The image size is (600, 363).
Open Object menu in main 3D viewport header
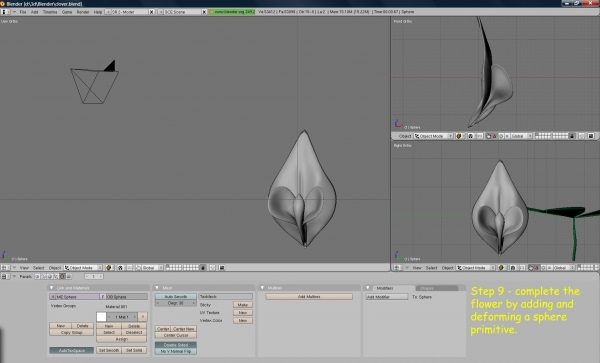click(x=55, y=268)
